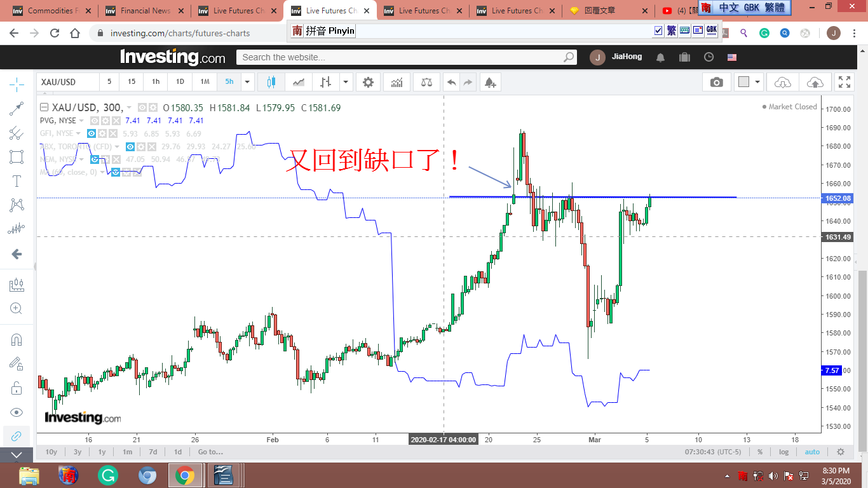This screenshot has height=488, width=868.
Task: Take a chart snapshot with camera icon
Action: 716,82
